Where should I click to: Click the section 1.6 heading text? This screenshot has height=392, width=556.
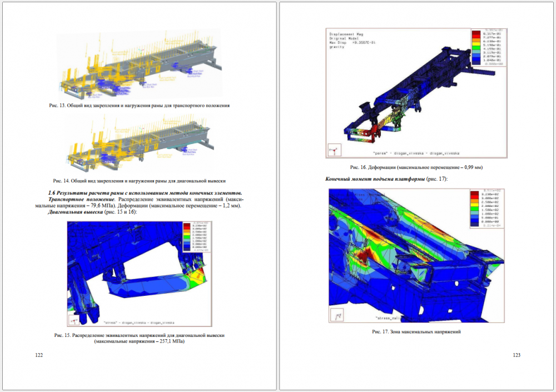tap(146, 192)
